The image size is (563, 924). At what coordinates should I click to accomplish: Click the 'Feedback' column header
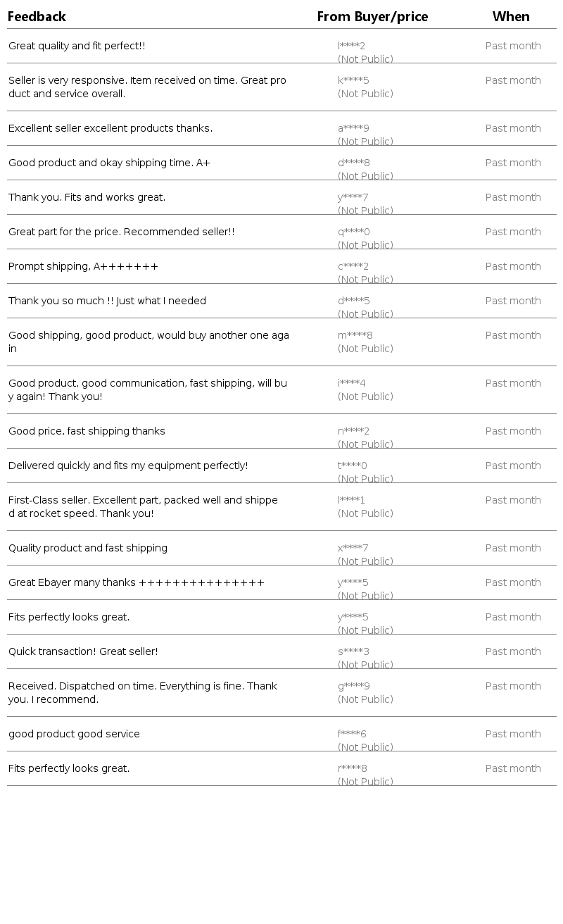click(37, 16)
